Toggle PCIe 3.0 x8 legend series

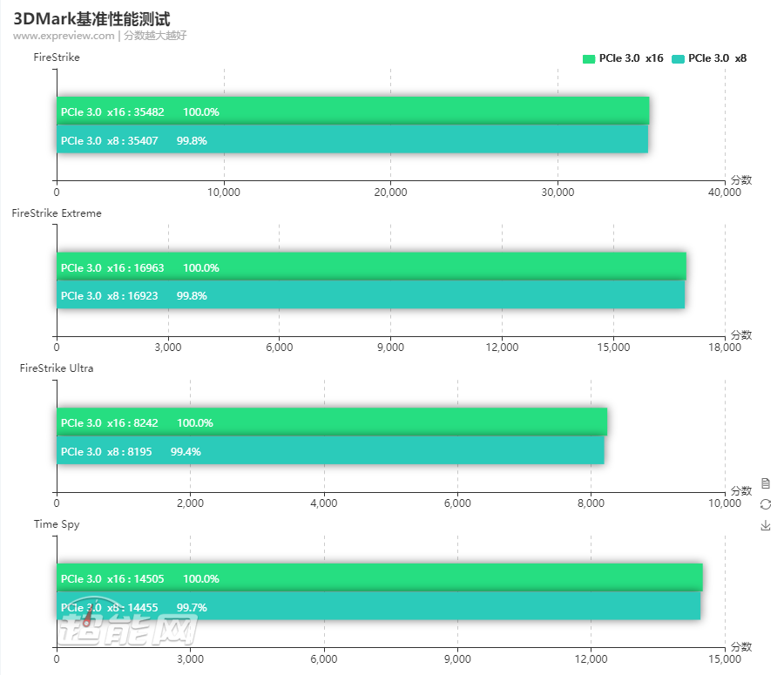point(709,58)
